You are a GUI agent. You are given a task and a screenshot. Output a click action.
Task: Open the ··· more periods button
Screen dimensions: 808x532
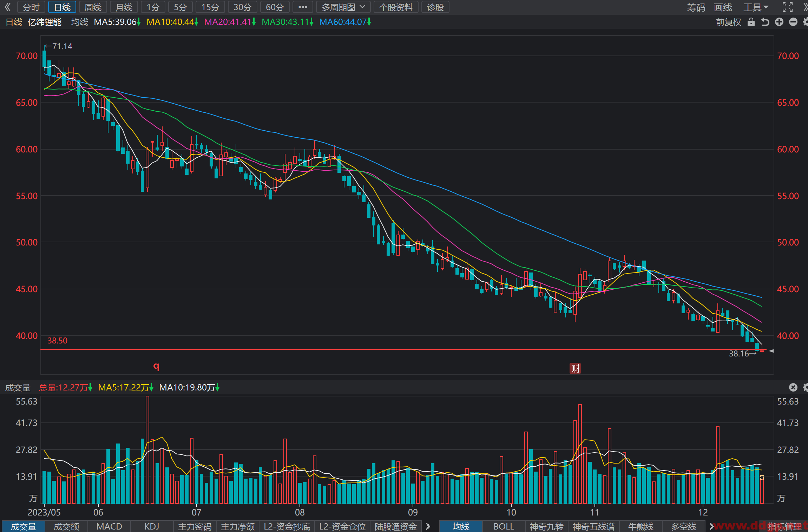pos(303,7)
